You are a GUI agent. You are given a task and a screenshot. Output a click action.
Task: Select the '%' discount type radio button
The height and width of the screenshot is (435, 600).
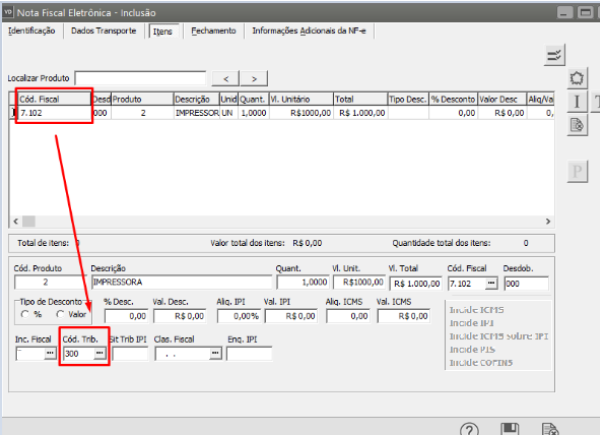click(23, 315)
